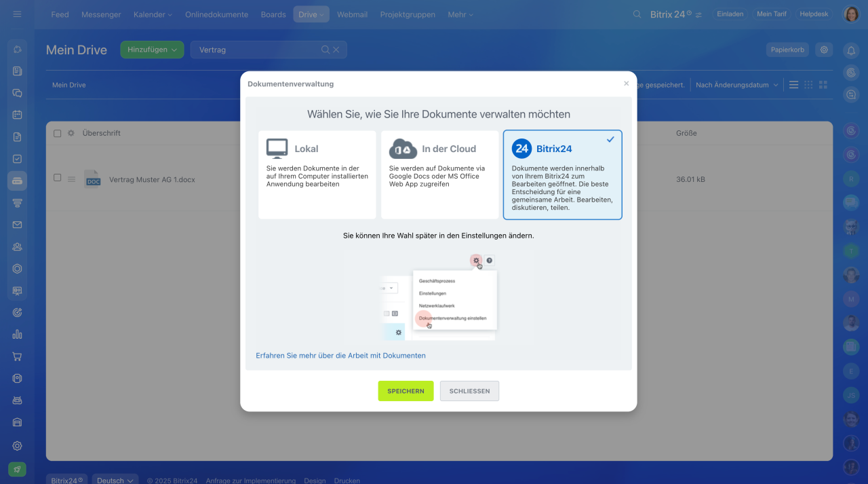Expand the Mehr menu
Viewport: 868px width, 484px height.
(x=460, y=14)
